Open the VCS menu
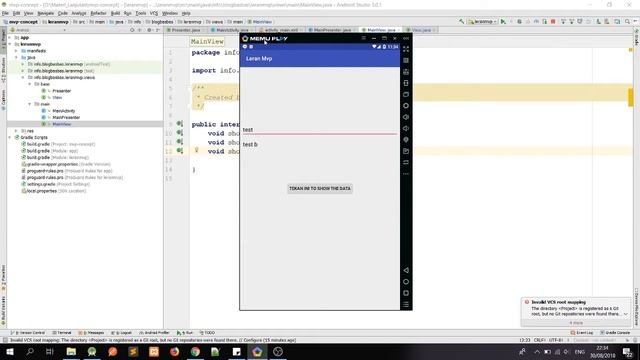This screenshot has width=640, height=360. click(153, 13)
